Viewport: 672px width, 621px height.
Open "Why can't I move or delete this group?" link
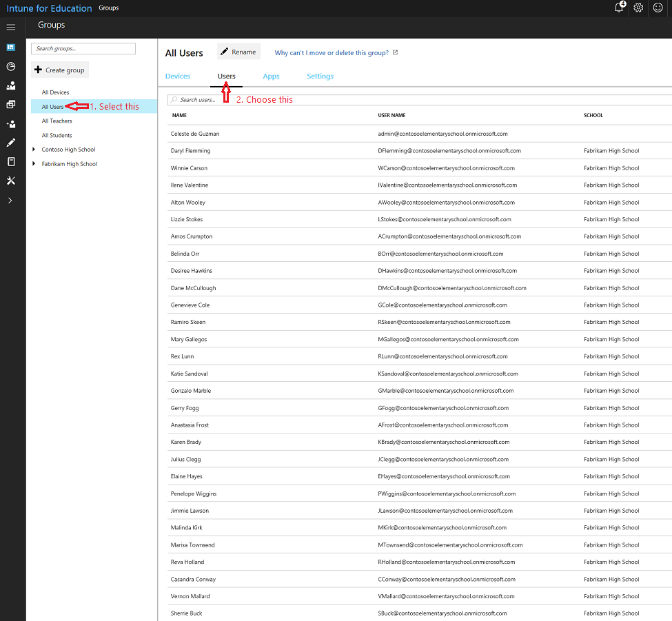[336, 53]
